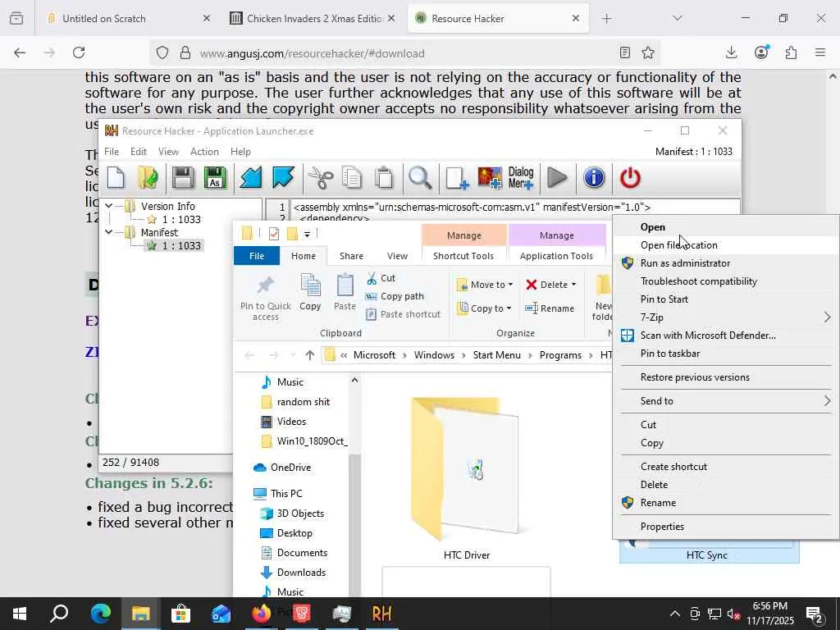Go up one folder level in Explorer
The width and height of the screenshot is (840, 630).
pos(309,355)
